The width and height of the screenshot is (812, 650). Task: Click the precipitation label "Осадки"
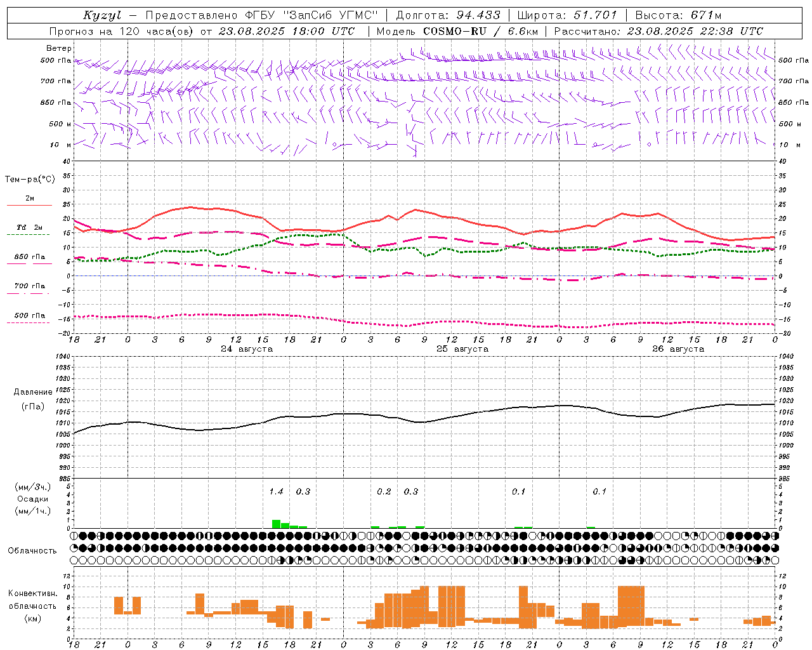coord(33,499)
